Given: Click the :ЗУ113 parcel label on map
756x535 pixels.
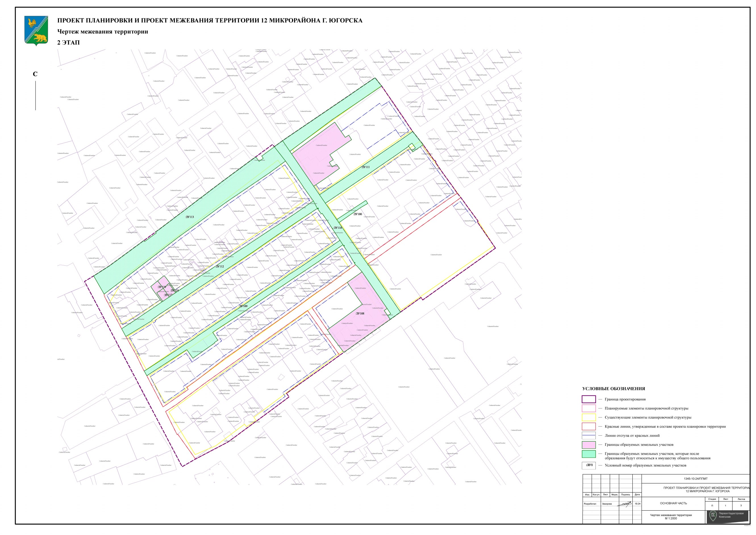Looking at the screenshot, I should click(x=189, y=217).
